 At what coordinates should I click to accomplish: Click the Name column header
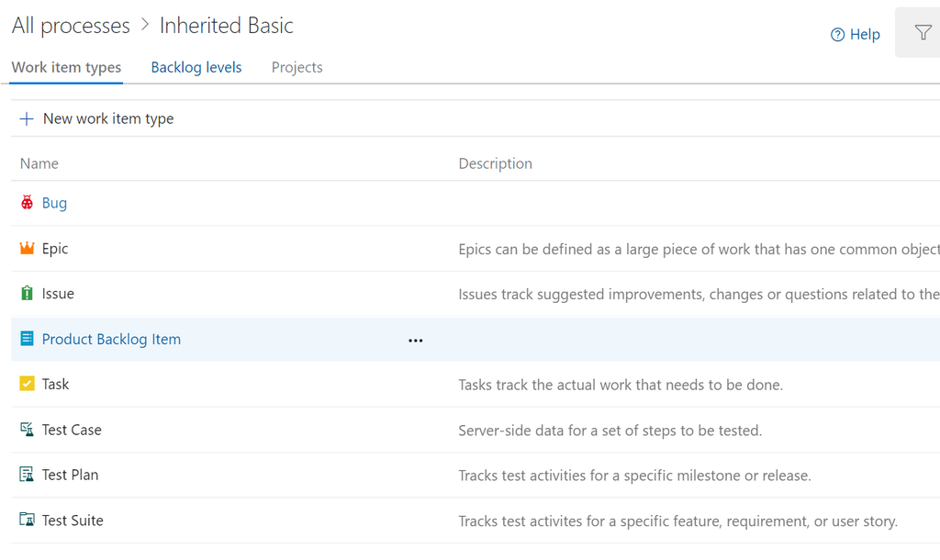click(x=39, y=163)
